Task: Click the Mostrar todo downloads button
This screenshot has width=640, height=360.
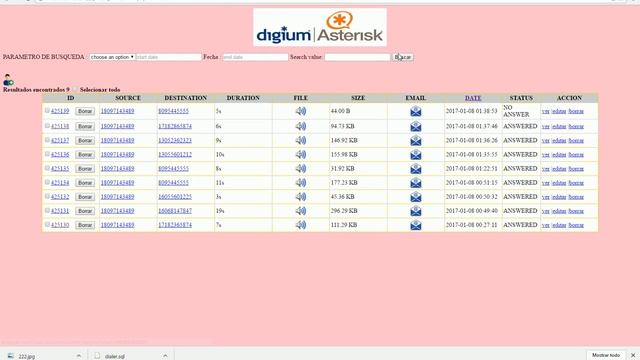Action: 606,355
